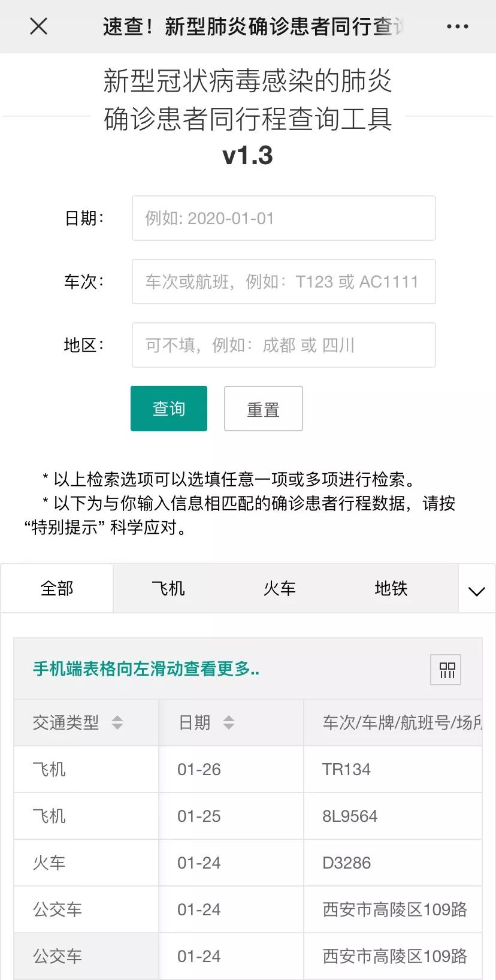The image size is (496, 980).
Task: Open the 日期 date input field
Action: tap(283, 218)
